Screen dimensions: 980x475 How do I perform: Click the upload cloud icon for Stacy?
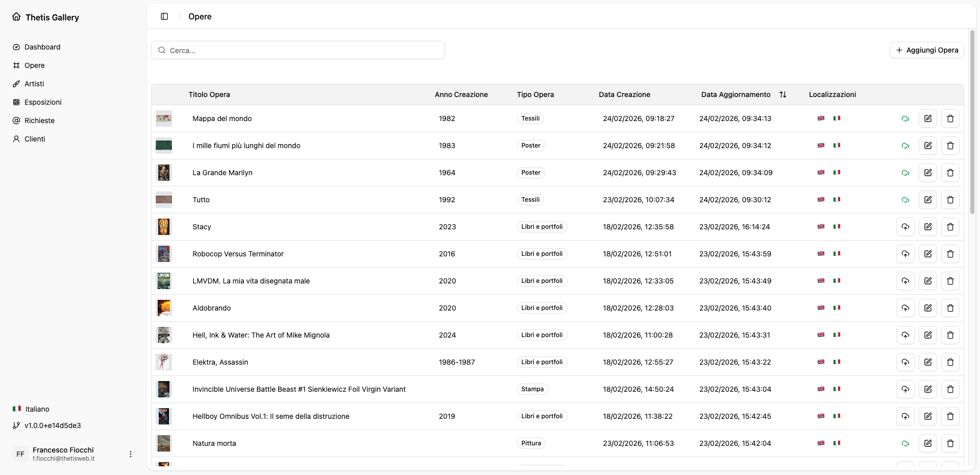pos(905,227)
